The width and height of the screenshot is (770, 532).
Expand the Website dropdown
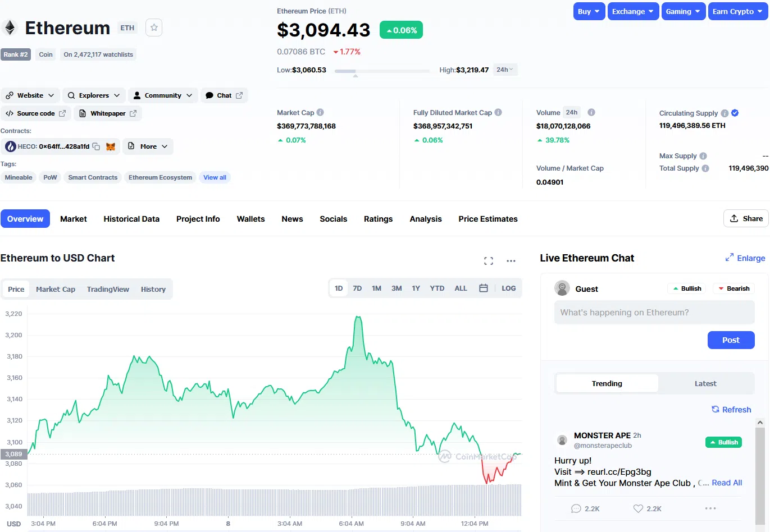point(30,95)
